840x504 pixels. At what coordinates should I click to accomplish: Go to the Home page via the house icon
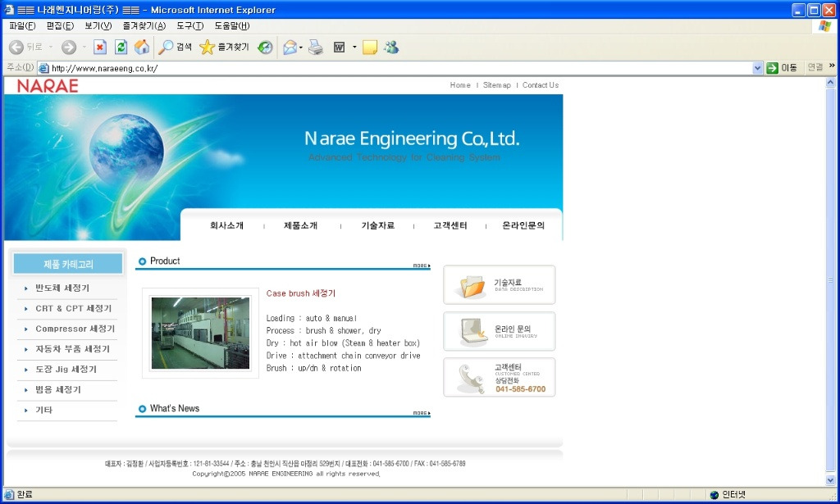tap(142, 47)
